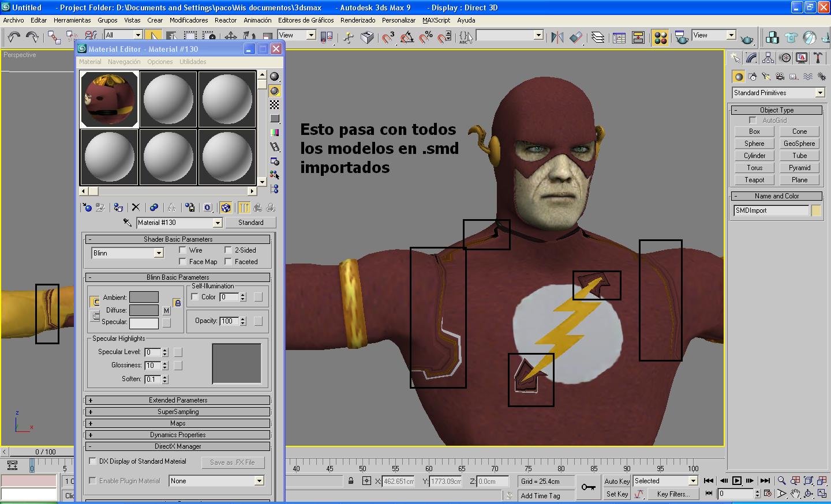This screenshot has width=831, height=504.
Task: Open the Modificadores menu
Action: click(189, 20)
